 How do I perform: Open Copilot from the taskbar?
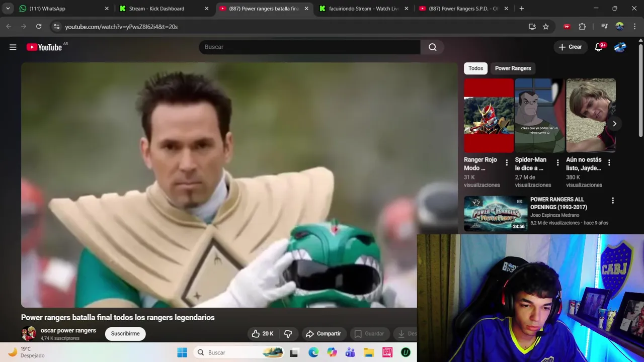tap(332, 352)
